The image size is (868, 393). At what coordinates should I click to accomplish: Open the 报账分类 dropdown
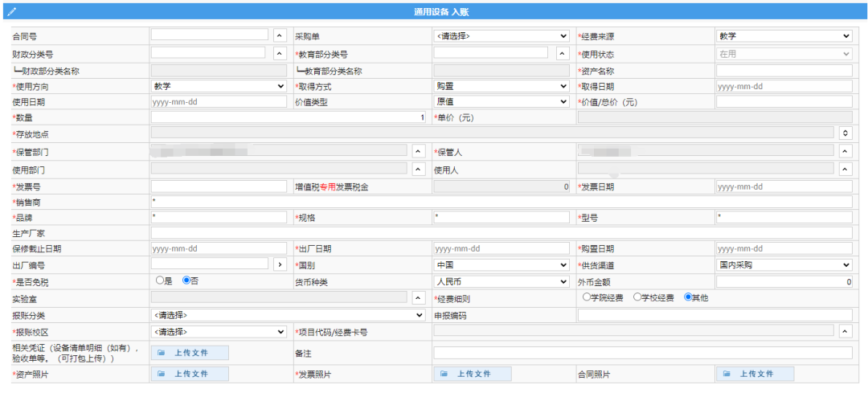click(288, 315)
